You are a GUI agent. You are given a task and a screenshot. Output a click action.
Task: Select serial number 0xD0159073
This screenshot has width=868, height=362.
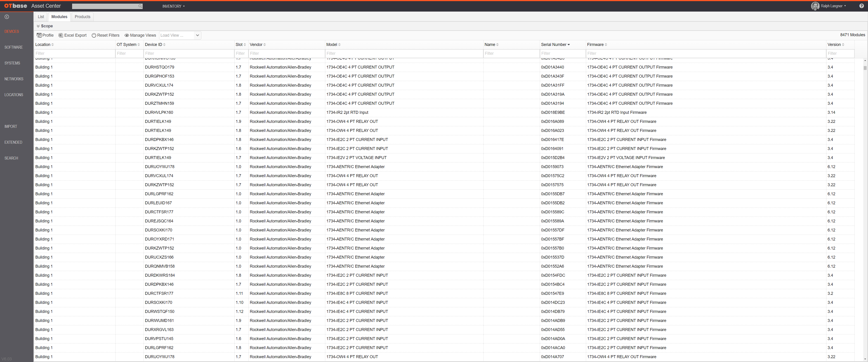(552, 167)
